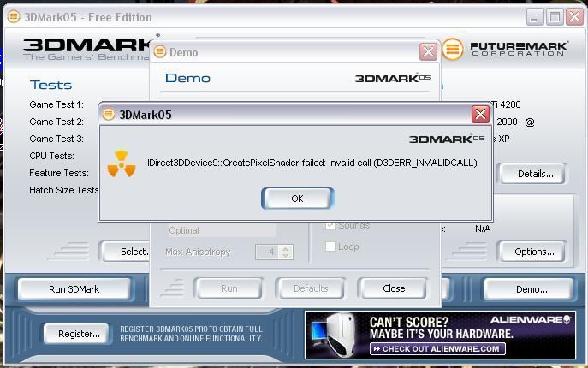
Task: Close the 3DMark05 Free Edition window
Action: [575, 17]
